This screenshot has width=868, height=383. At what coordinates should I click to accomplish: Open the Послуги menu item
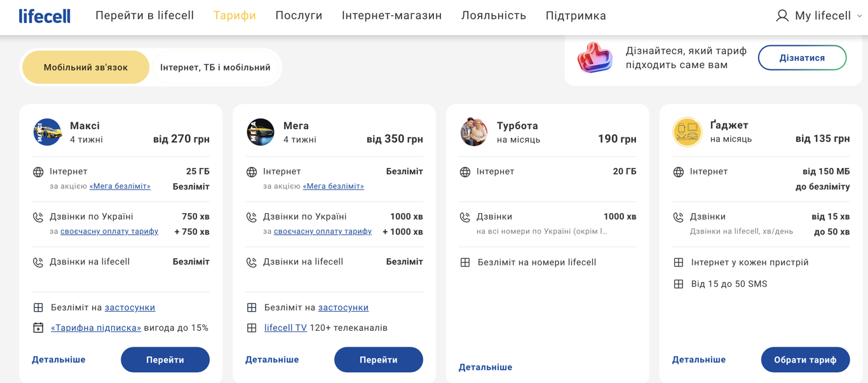(299, 16)
